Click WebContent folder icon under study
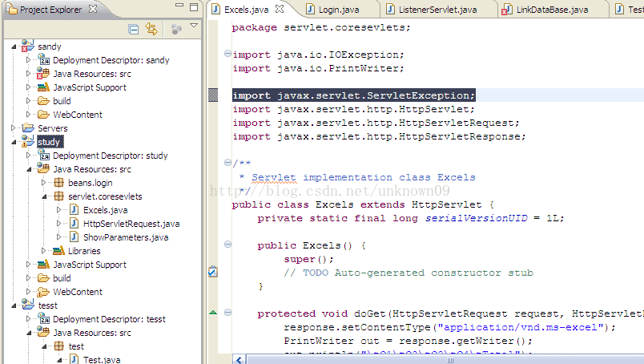644x364 pixels. pos(43,292)
